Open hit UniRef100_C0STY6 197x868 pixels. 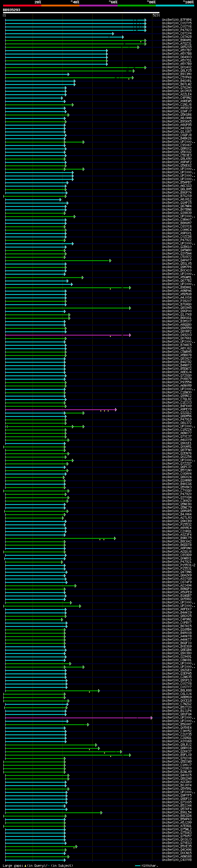[x=177, y=26]
